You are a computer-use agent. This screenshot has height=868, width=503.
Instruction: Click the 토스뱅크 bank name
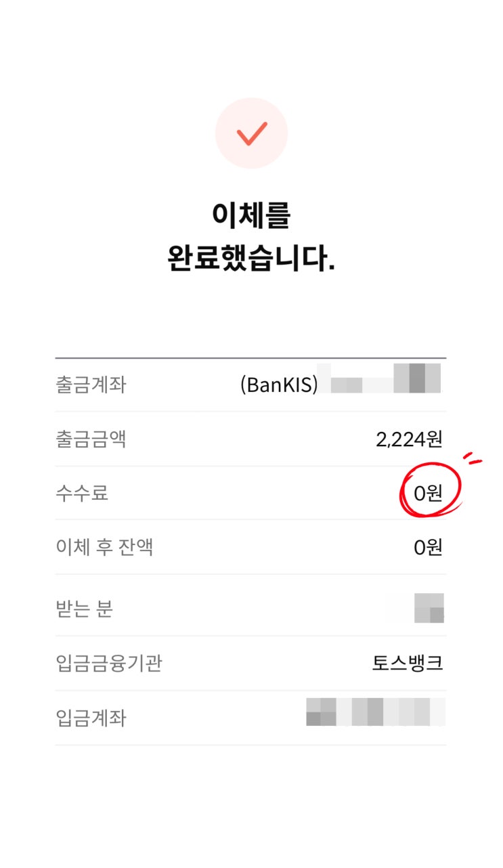408,663
